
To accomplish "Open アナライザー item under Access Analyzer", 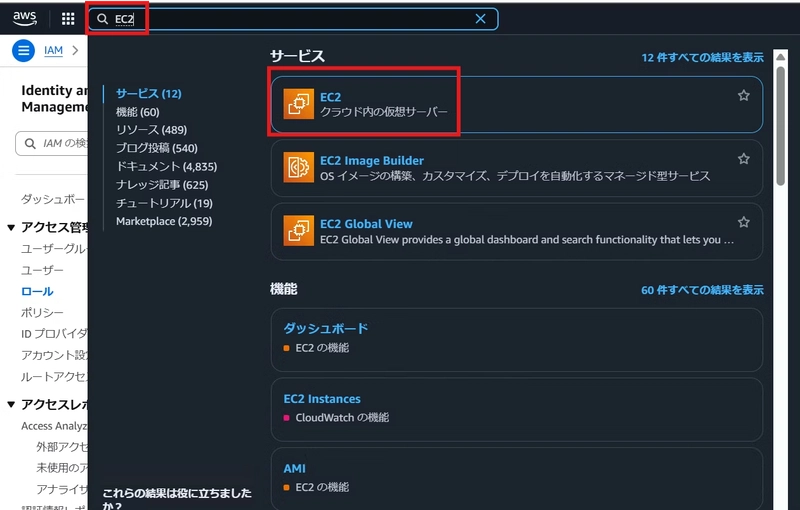I will tap(62, 489).
